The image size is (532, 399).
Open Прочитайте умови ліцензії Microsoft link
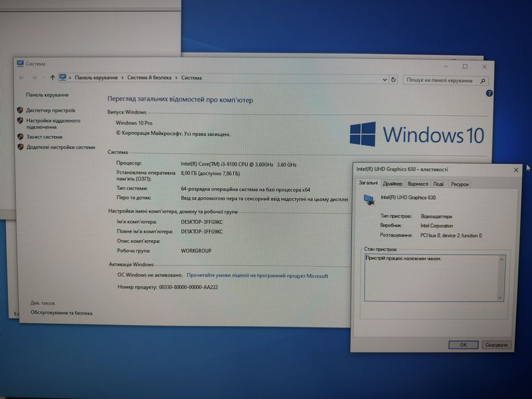click(x=258, y=276)
